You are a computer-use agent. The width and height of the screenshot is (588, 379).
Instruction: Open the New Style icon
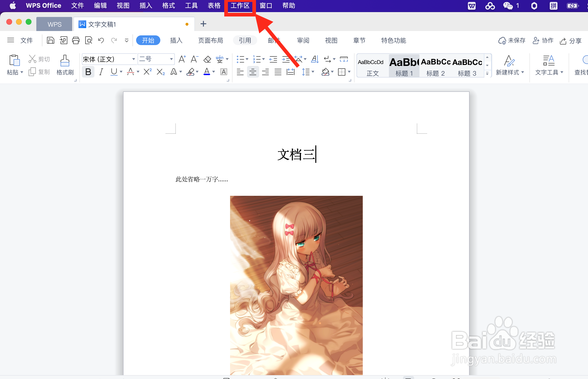coord(509,61)
